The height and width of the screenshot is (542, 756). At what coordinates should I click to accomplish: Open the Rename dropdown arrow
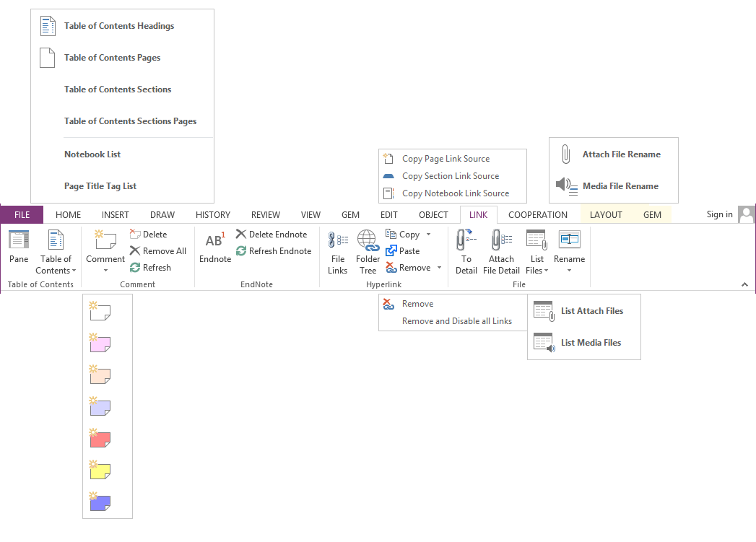tap(570, 271)
